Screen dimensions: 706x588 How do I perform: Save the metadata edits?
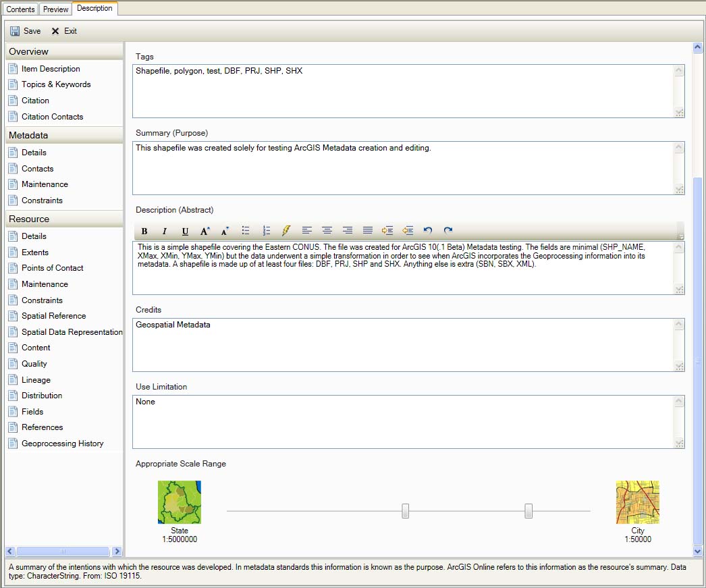coord(25,30)
